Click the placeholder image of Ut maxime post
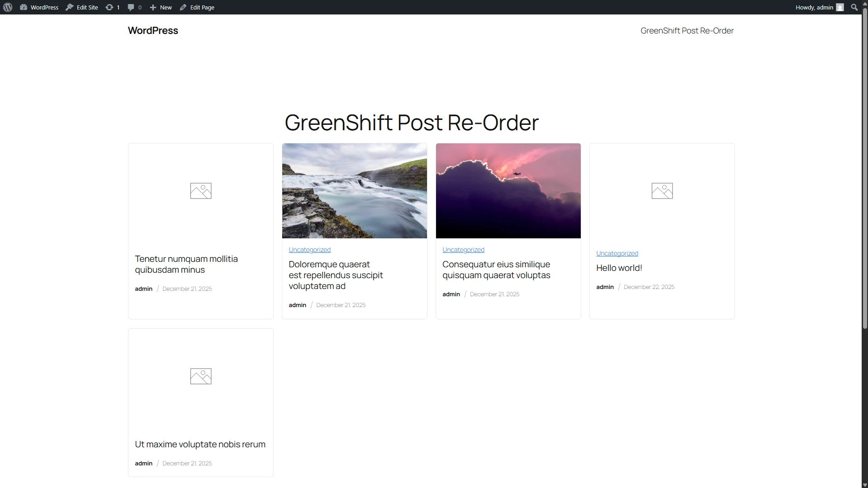 [x=201, y=376]
